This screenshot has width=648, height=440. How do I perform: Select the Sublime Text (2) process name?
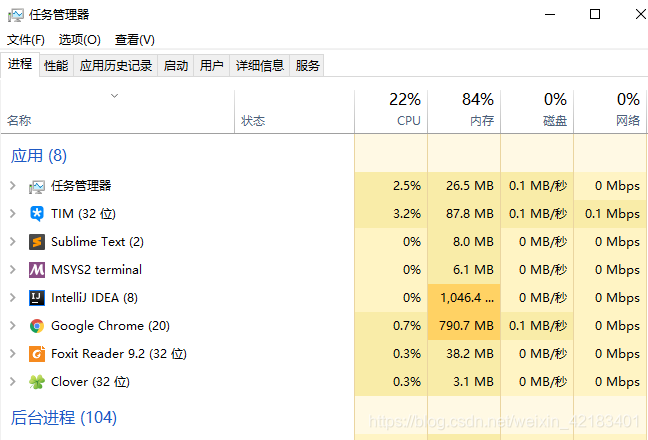coord(98,242)
